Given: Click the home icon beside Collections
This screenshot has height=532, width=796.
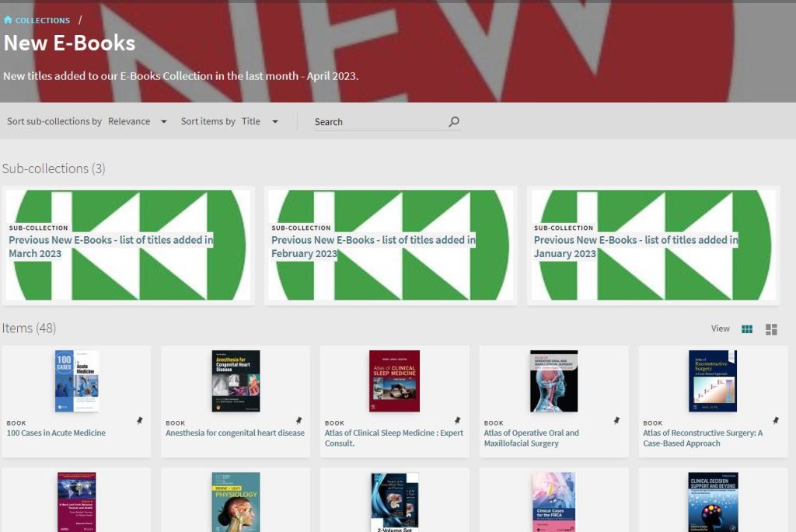Looking at the screenshot, I should 8,20.
